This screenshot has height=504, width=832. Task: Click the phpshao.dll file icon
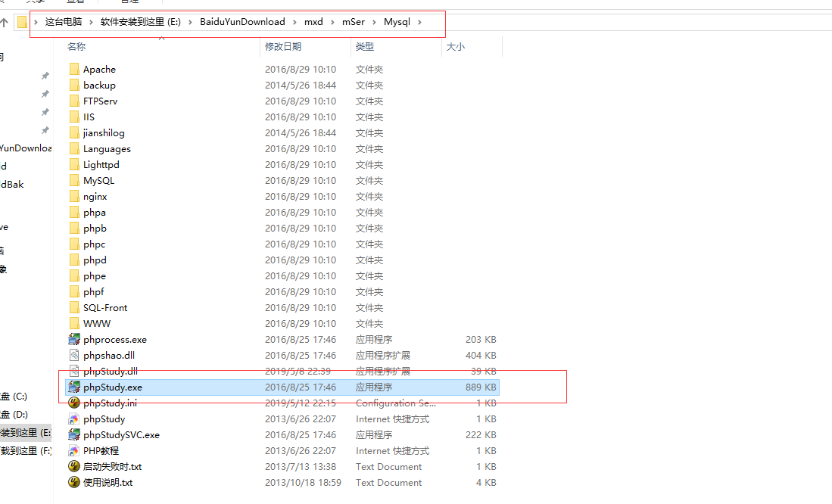[74, 356]
